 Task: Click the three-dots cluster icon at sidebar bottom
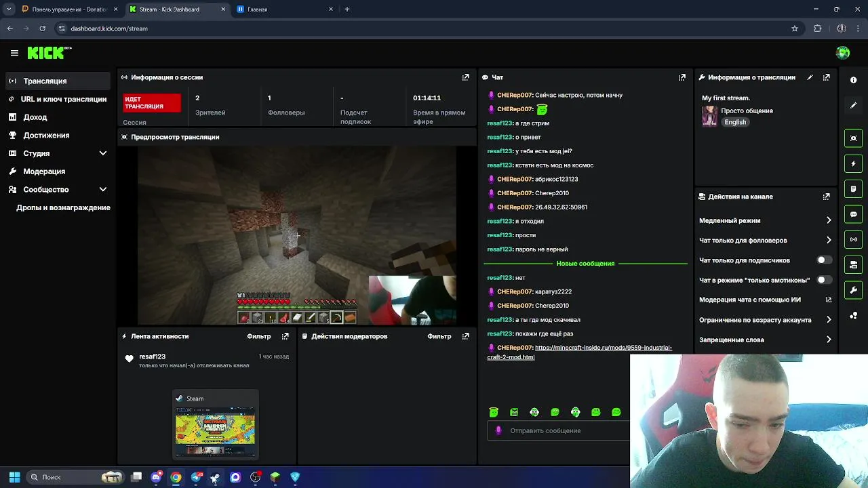(853, 316)
